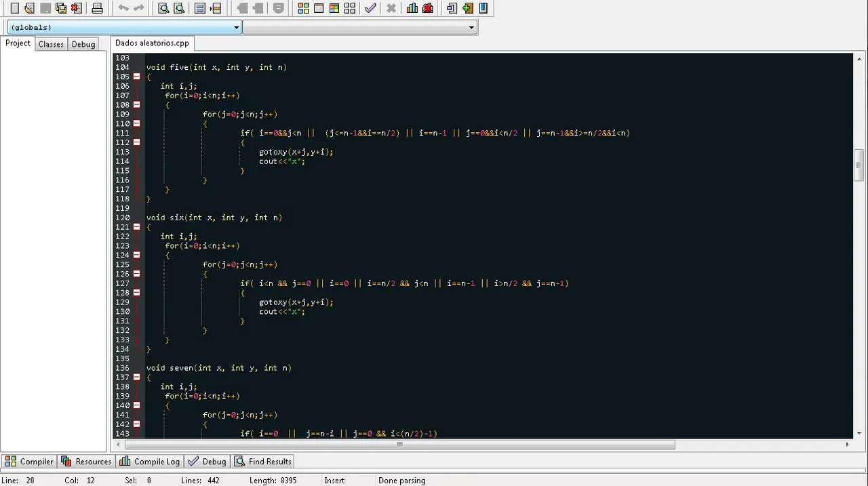The width and height of the screenshot is (868, 486).
Task: Collapse the fold marker at line 128
Action: tap(136, 293)
